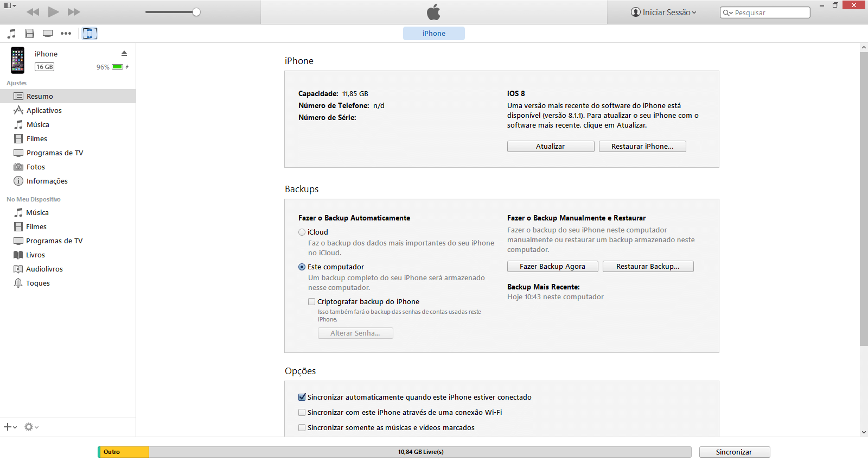Open Programas de TV under Ajustes
Image resolution: width=868 pixels, height=467 pixels.
pyautogui.click(x=68, y=153)
